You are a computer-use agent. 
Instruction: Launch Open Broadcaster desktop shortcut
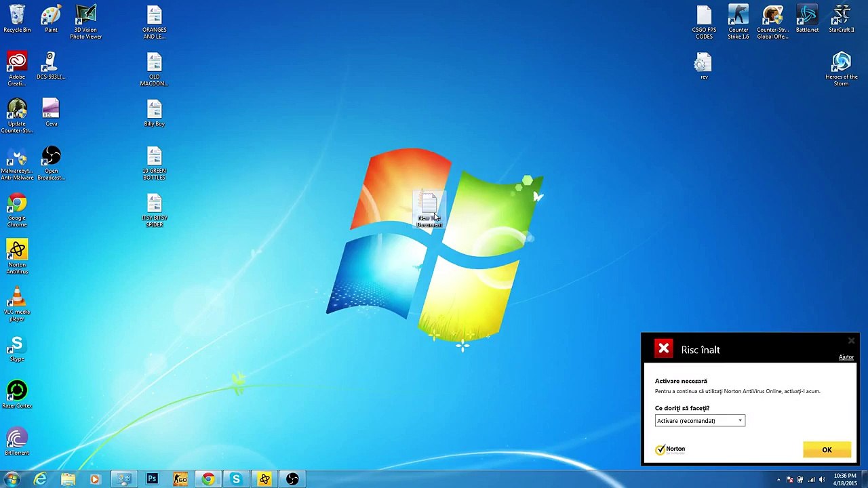51,163
